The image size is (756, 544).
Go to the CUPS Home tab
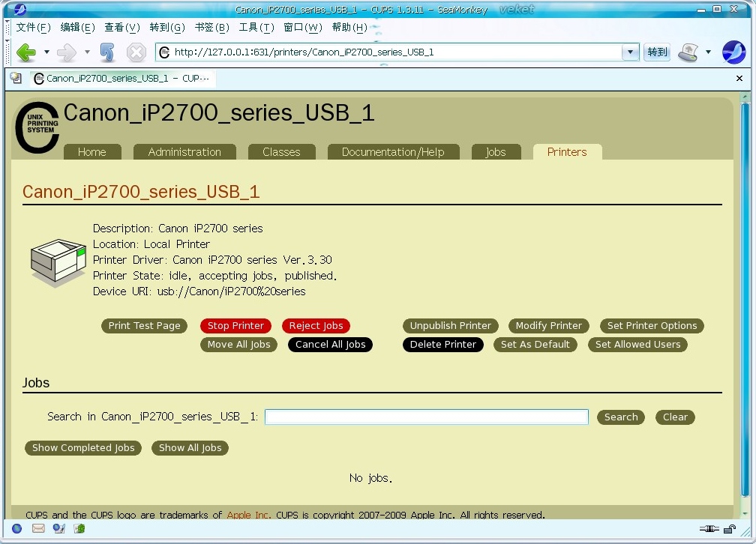click(92, 152)
